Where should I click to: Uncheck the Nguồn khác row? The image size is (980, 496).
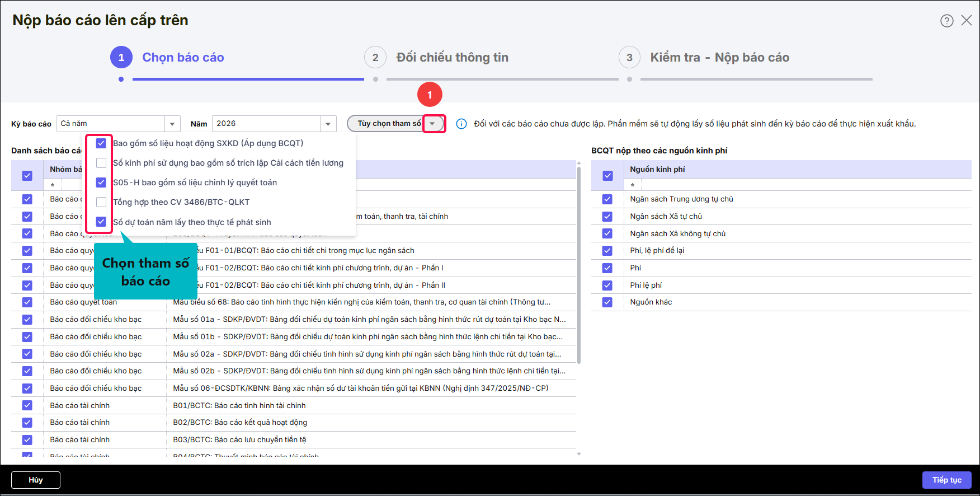(x=608, y=302)
